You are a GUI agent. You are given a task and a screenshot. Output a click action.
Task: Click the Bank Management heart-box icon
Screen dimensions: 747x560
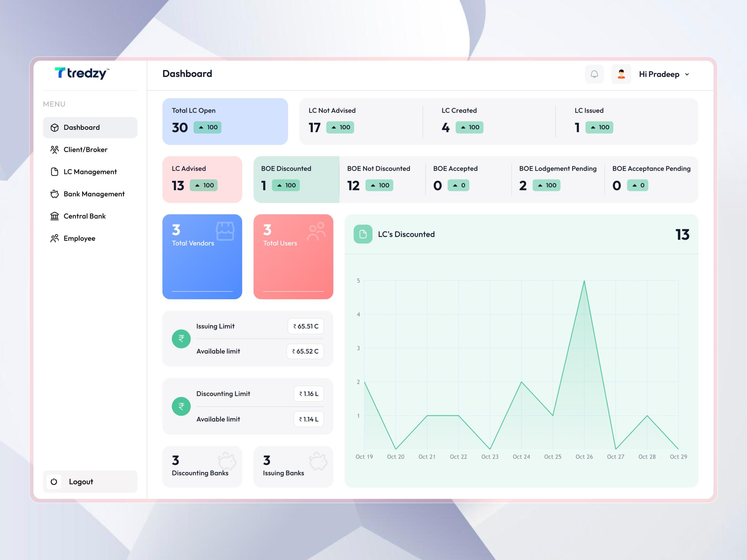pos(55,194)
